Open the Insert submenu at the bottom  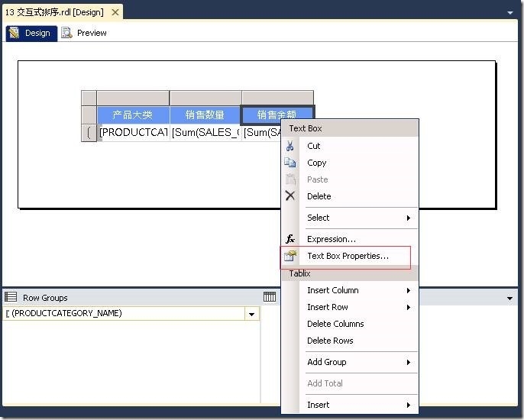tap(350, 405)
